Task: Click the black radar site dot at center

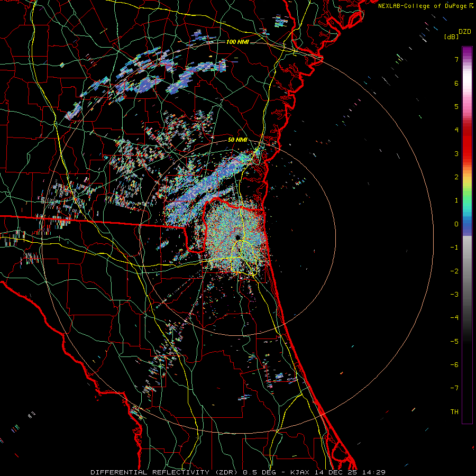Action: [x=237, y=237]
